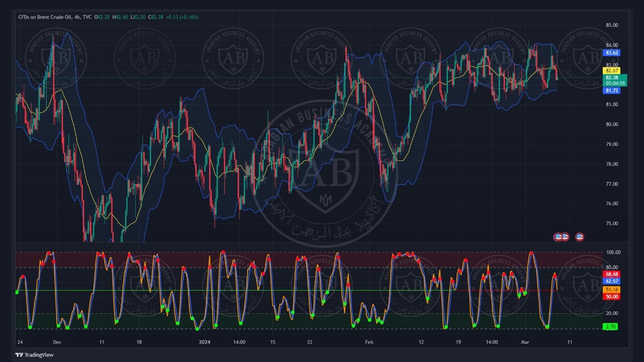Click the '19' date label on the time axis
The width and height of the screenshot is (644, 362).
click(x=458, y=342)
